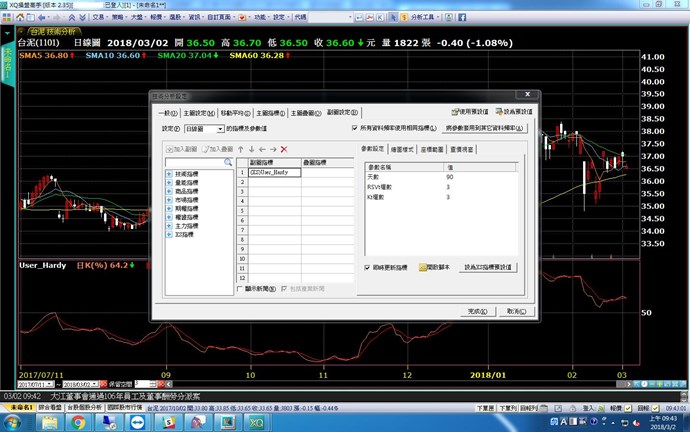Click the 完成 button

[479, 311]
